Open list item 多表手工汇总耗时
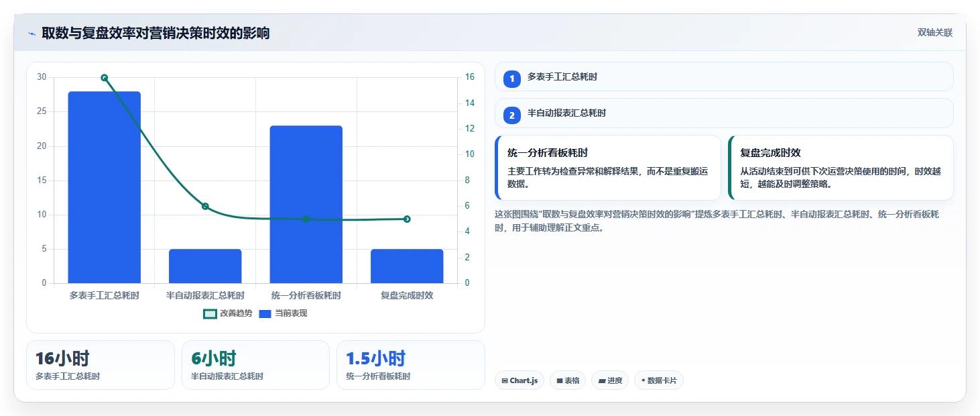Viewport: 980px width, 416px height. point(724,76)
